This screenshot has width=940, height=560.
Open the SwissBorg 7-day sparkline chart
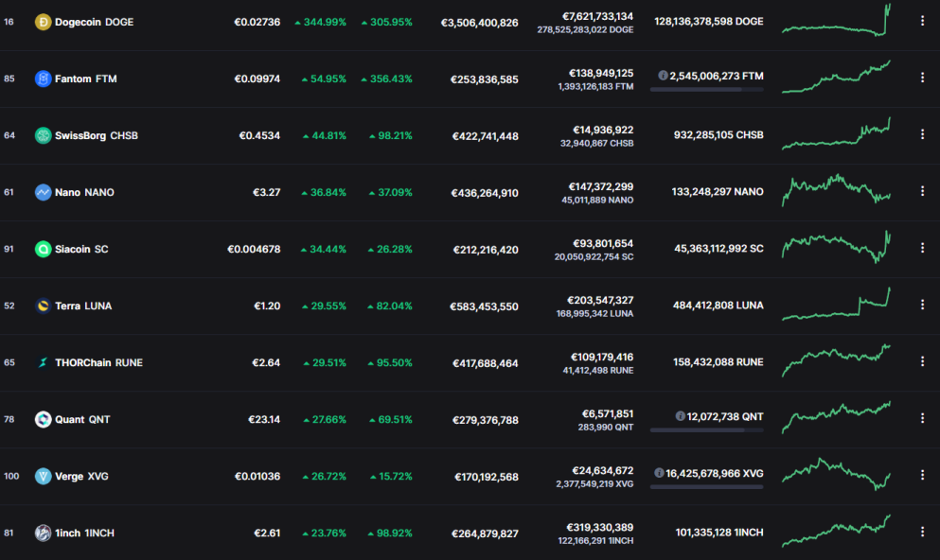[836, 133]
